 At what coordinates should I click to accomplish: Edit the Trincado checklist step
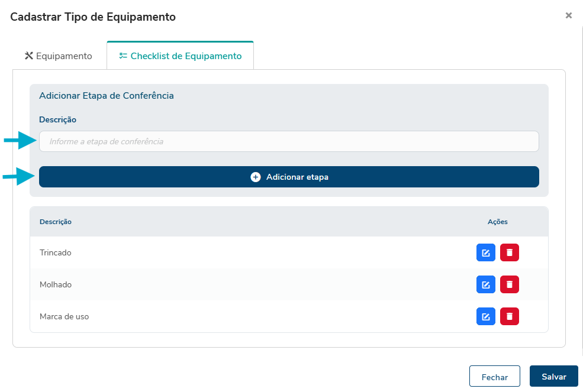pyautogui.click(x=485, y=253)
